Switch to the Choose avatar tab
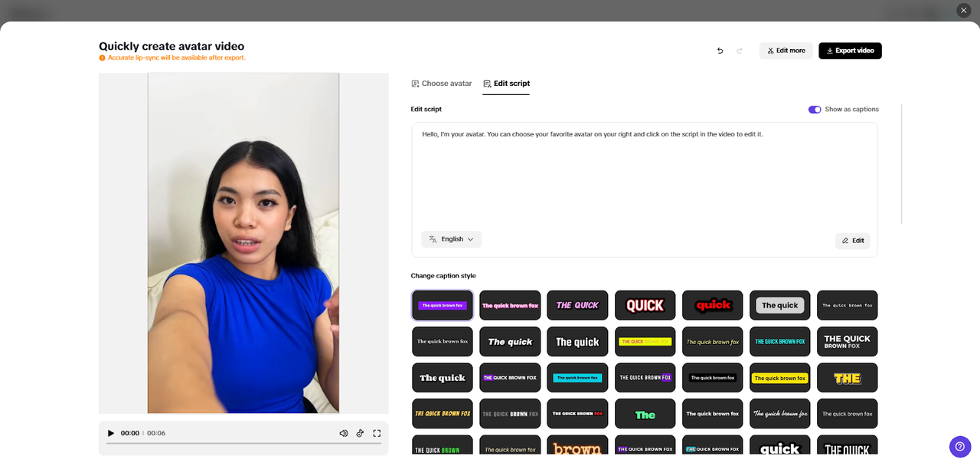Image resolution: width=980 pixels, height=466 pixels. point(441,83)
